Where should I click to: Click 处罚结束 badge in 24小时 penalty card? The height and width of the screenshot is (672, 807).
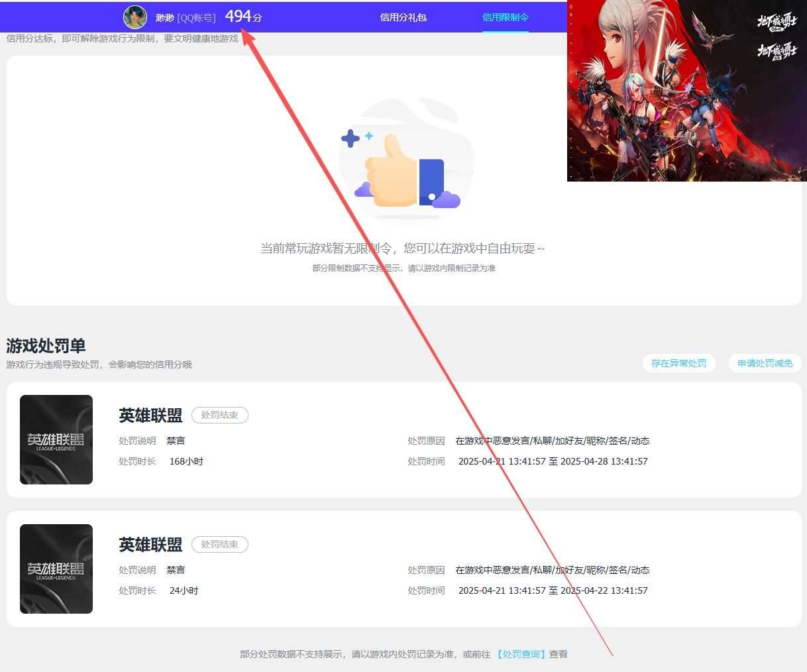click(220, 544)
